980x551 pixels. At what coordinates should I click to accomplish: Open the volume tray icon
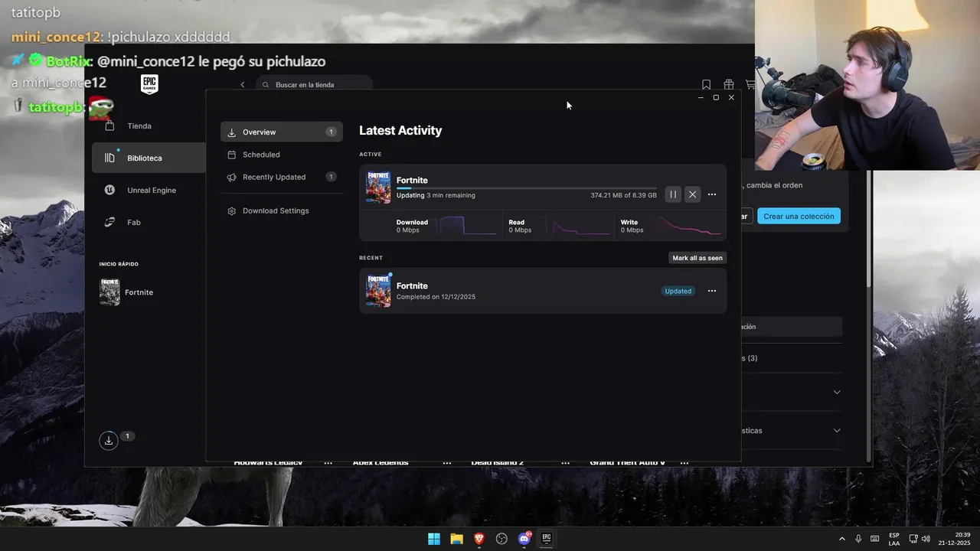(926, 539)
